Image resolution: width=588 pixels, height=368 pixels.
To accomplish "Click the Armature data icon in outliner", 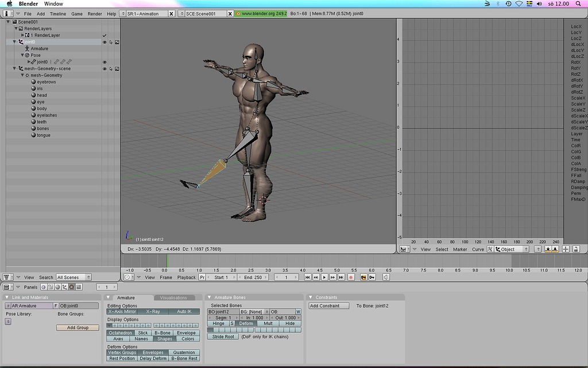I will (27, 49).
